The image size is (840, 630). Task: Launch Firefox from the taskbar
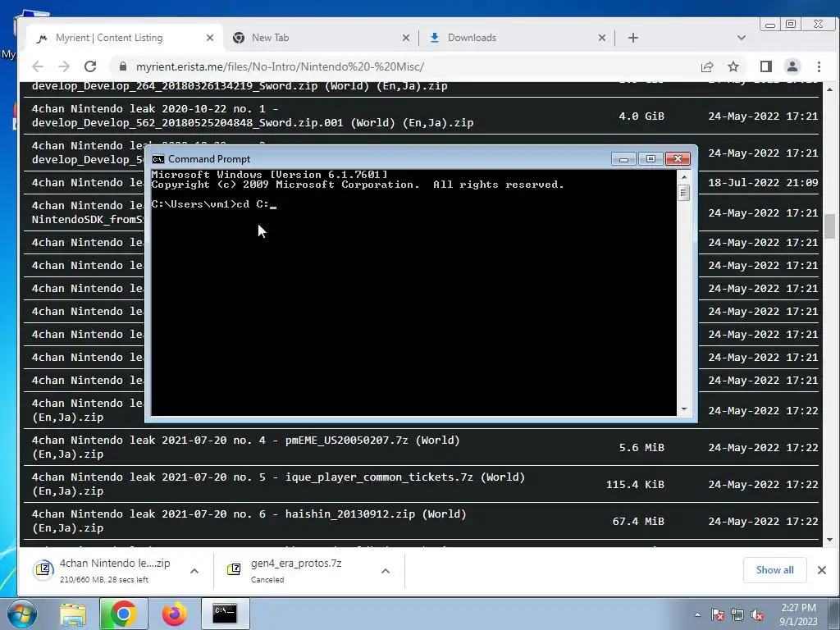[x=174, y=614]
